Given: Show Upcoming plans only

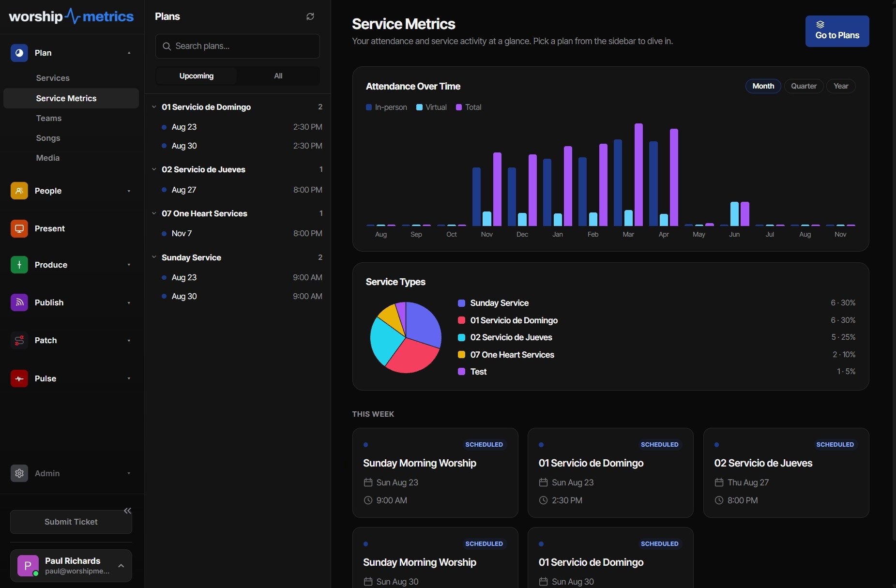Looking at the screenshot, I should click(x=196, y=76).
